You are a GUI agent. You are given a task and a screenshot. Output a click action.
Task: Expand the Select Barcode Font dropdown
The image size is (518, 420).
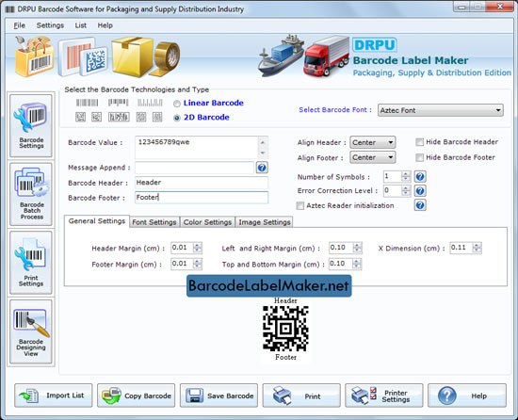click(x=441, y=110)
